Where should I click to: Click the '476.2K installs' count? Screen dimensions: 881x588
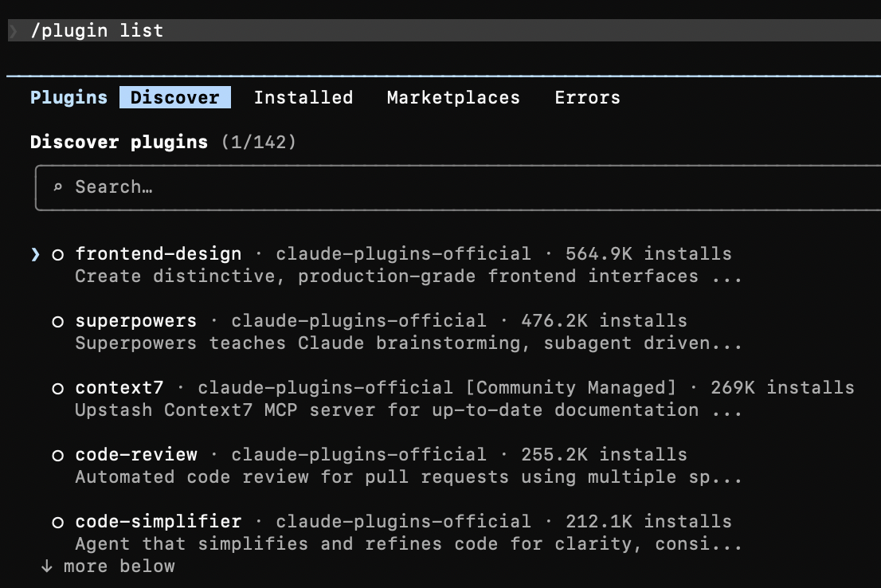coord(604,321)
